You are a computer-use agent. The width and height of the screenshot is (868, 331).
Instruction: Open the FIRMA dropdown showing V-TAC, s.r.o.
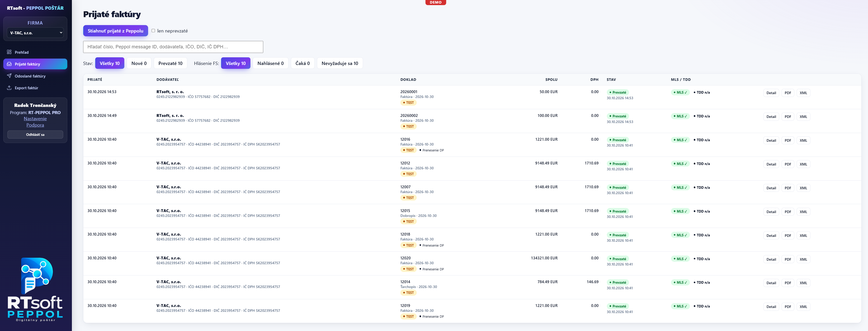pyautogui.click(x=35, y=33)
